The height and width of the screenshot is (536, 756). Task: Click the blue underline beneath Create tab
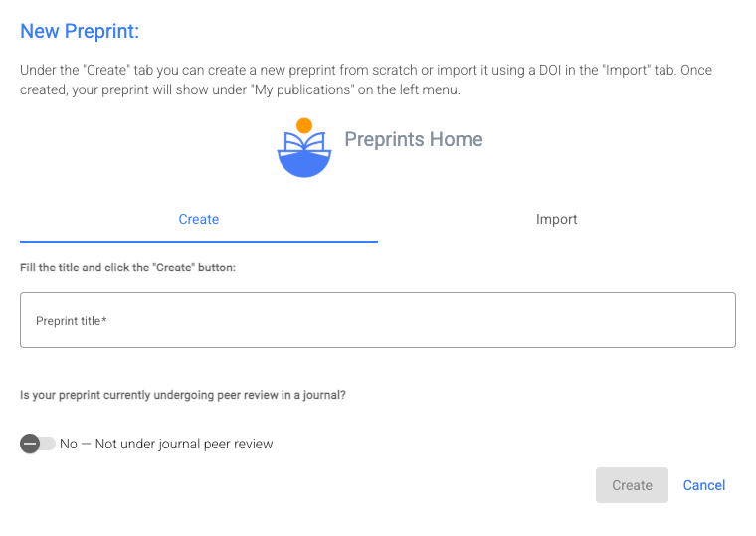click(199, 241)
